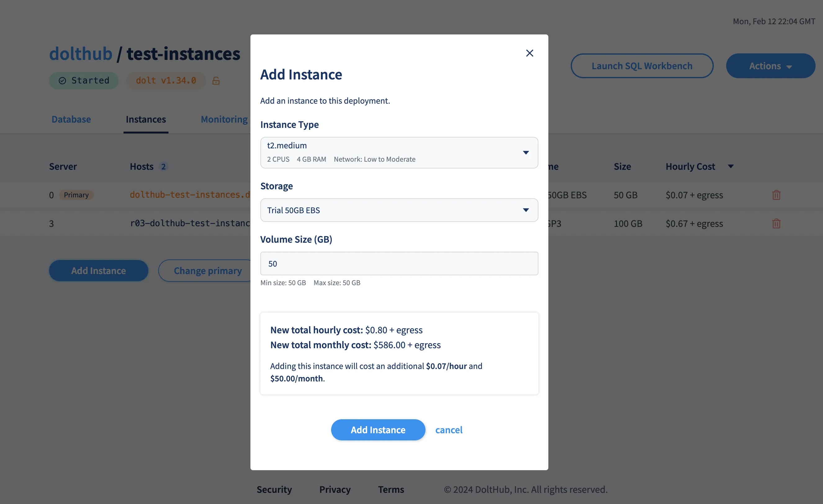Screen dimensions: 823x504
Task: Delete server instance 3
Action: [776, 223]
